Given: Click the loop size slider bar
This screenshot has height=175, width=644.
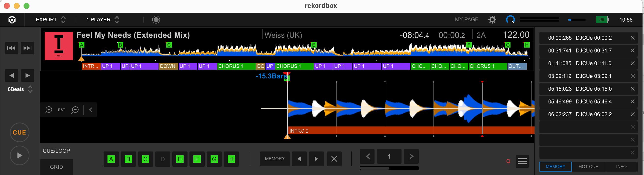Looking at the screenshot, I should pyautogui.click(x=389, y=168).
